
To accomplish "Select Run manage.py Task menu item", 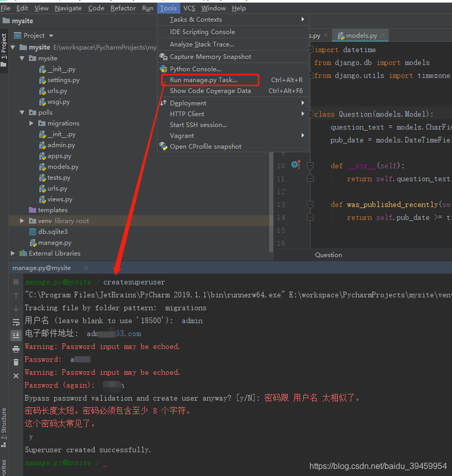I will click(233, 80).
